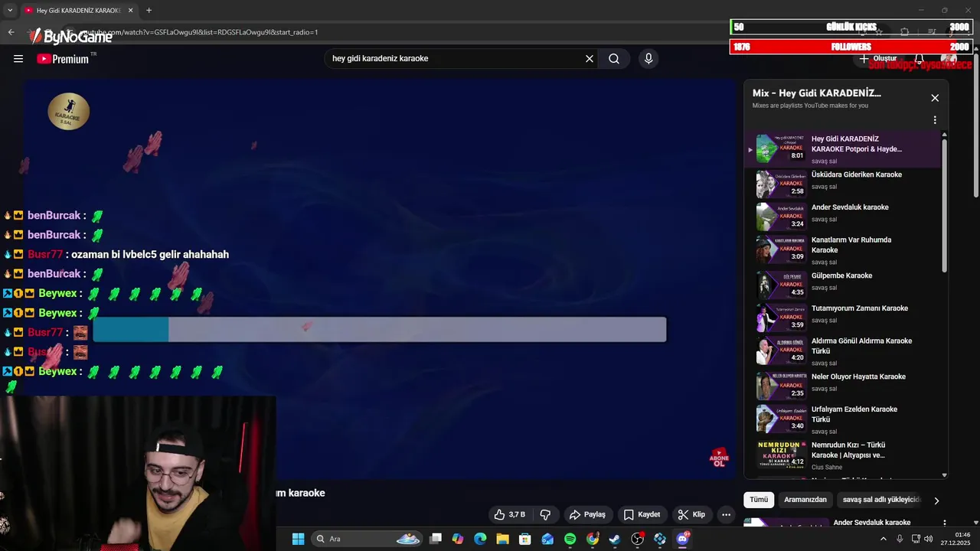Open the browser tab list dropdown
The image size is (980, 551).
pos(9,10)
